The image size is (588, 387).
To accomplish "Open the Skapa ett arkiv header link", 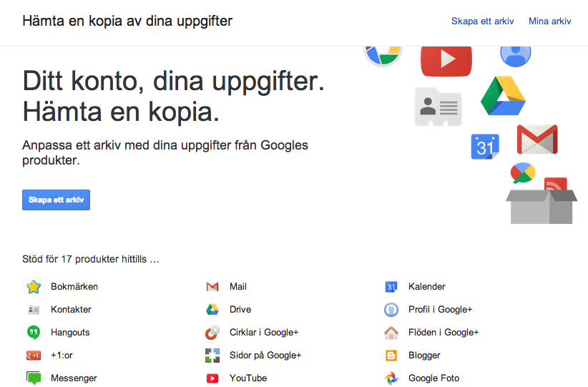I will pos(482,21).
